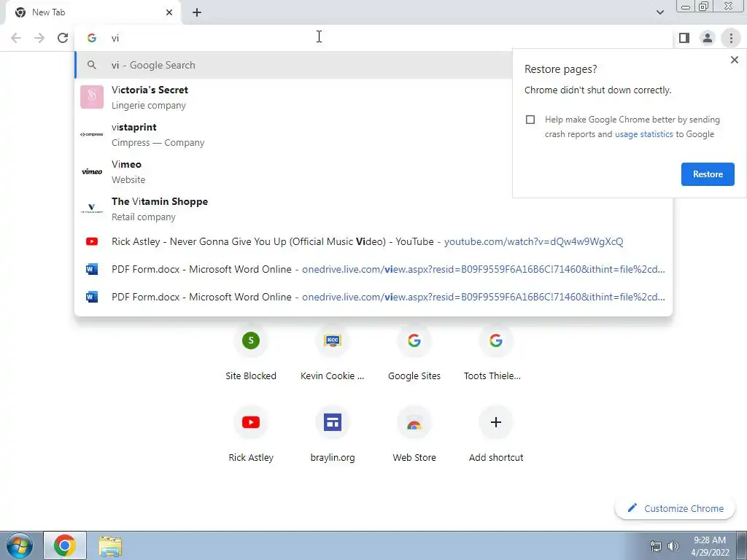
Task: Click the network tray icon
Action: tap(656, 546)
